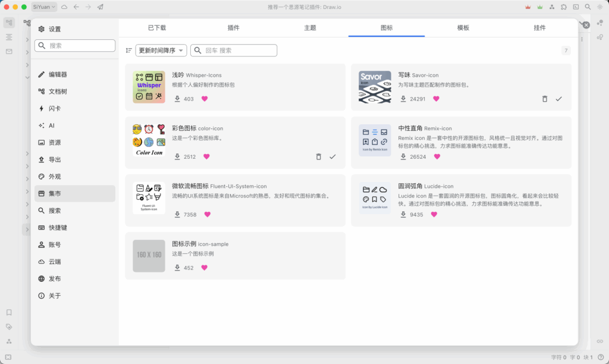609x364 pixels.
Task: Open 编辑器 settings in sidebar
Action: coord(58,75)
